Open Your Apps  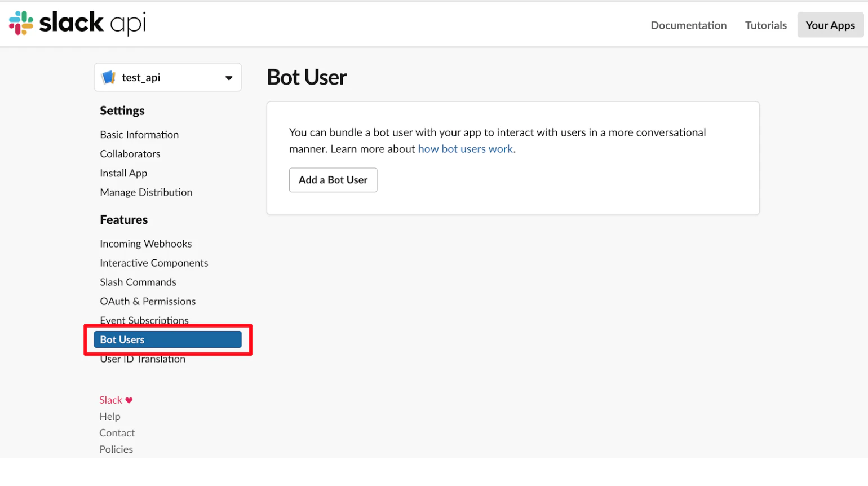830,25
